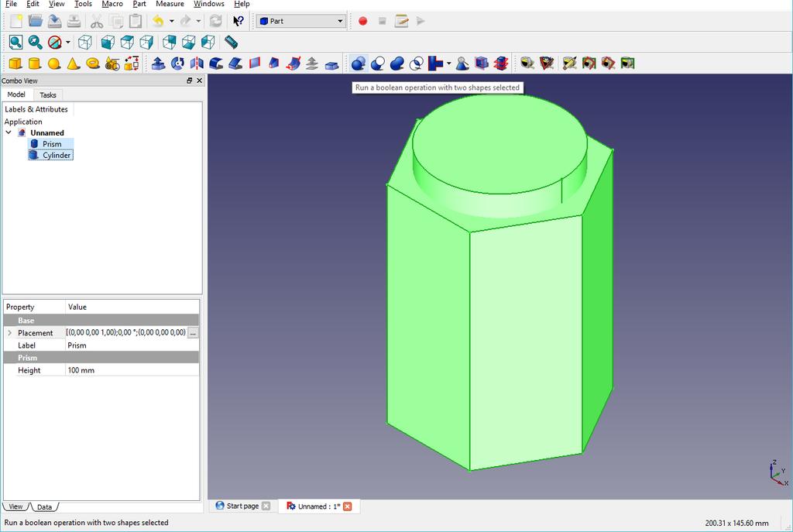Screen dimensions: 793x532
Task: Collapse the Unnamed document tree node
Action: coord(9,132)
